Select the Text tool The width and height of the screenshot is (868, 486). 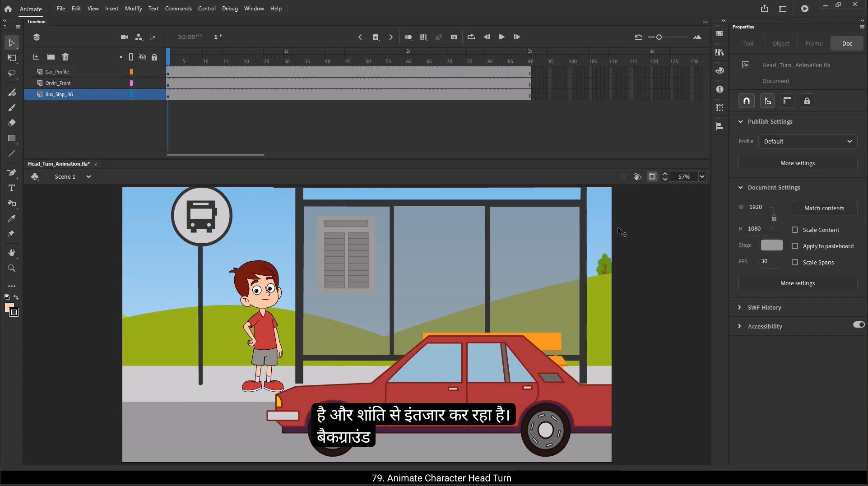(x=12, y=188)
